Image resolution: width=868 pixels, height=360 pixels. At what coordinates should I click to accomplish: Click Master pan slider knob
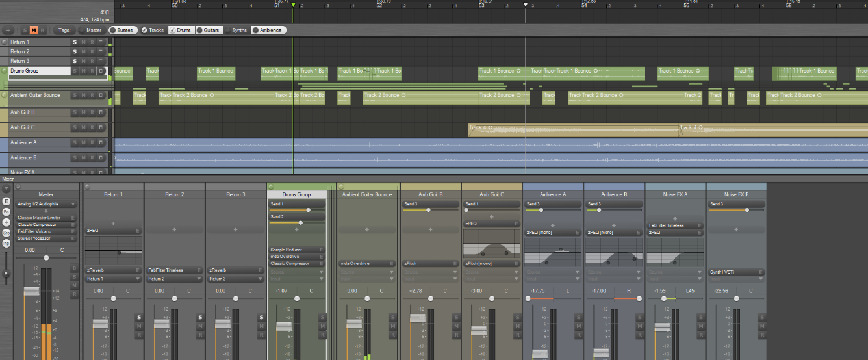46,257
